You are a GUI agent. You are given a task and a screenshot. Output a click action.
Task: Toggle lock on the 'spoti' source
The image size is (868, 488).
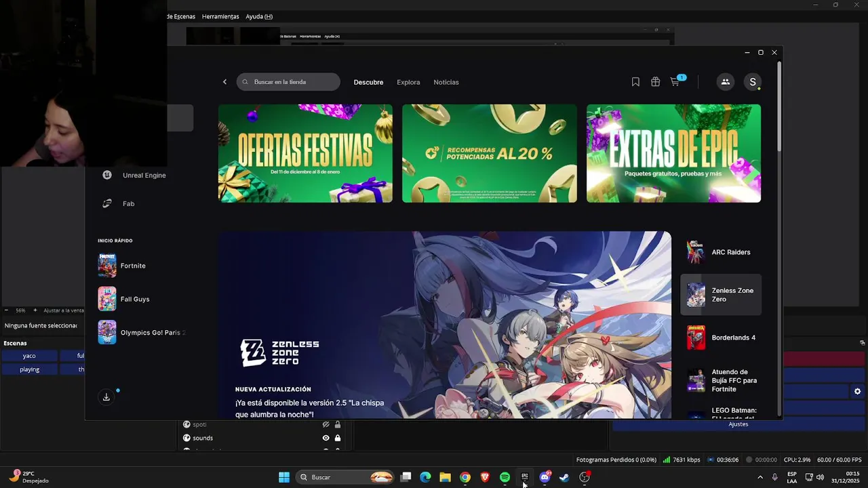point(338,424)
